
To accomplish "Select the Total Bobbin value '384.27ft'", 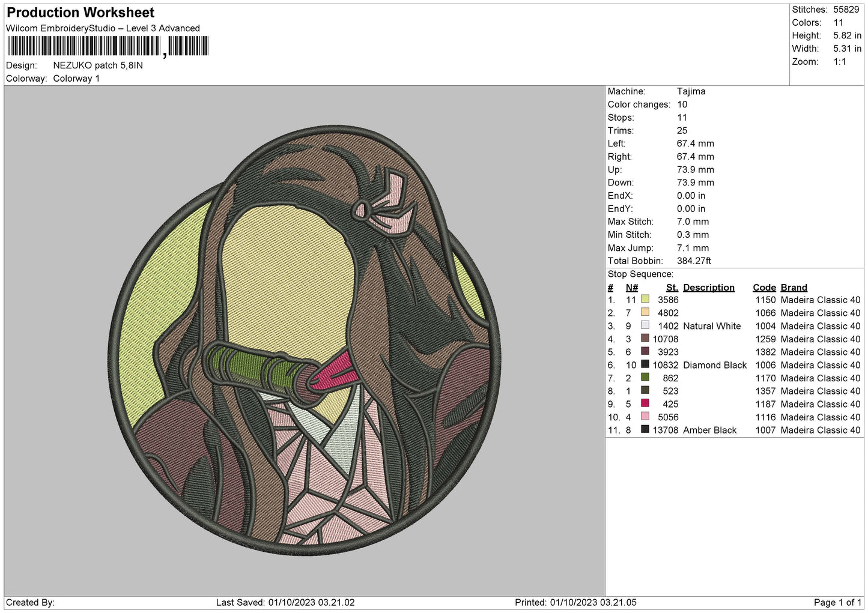I will tap(694, 261).
